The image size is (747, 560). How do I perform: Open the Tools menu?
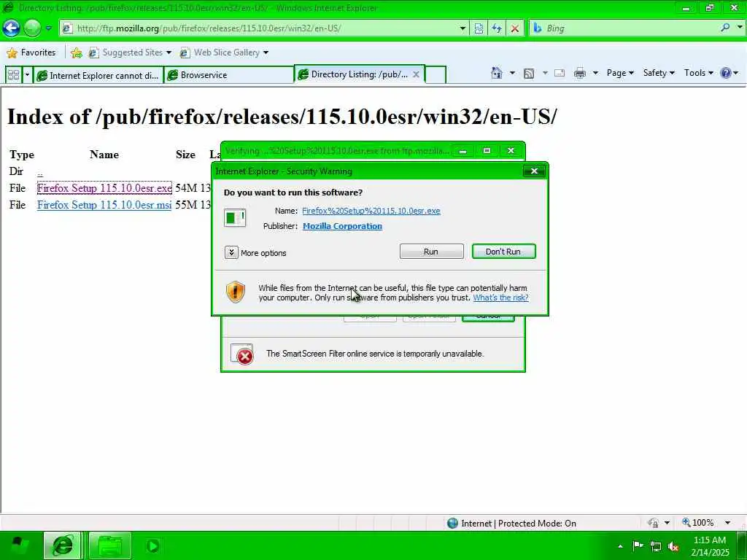[x=698, y=73]
